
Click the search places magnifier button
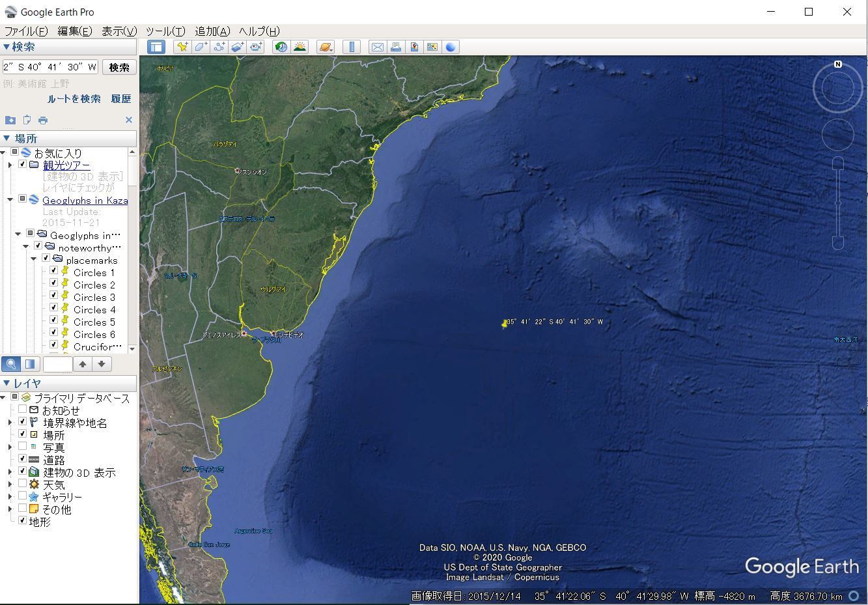(11, 364)
